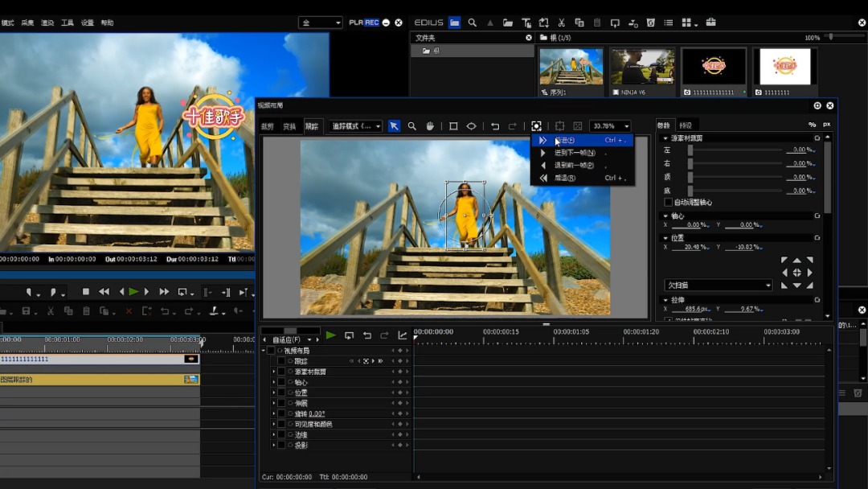This screenshot has width=868, height=489.
Task: Expand the 可见度和颜色 parameter row
Action: click(275, 424)
